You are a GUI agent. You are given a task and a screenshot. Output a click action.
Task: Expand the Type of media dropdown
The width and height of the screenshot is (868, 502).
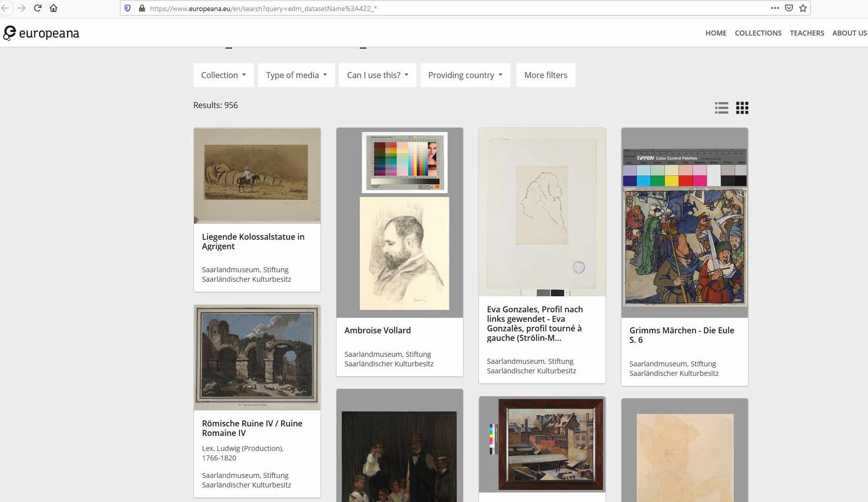[296, 75]
